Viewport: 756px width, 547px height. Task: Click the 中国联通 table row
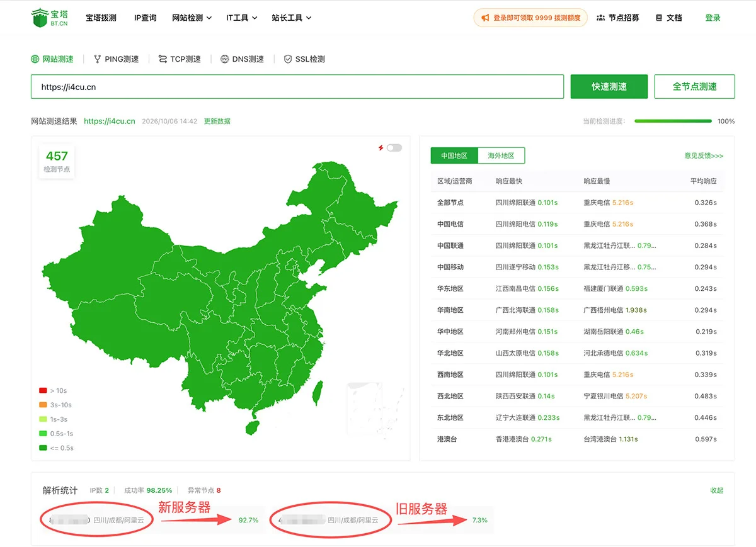(x=577, y=245)
